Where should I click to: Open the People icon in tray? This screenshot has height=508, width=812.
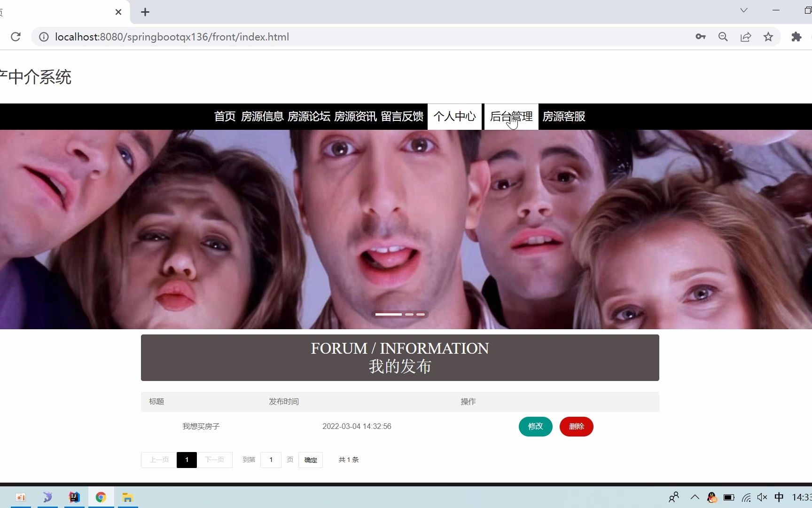(x=674, y=497)
